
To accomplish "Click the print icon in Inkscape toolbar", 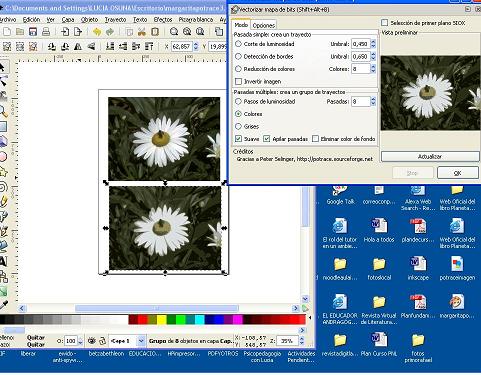I will 46,32.
